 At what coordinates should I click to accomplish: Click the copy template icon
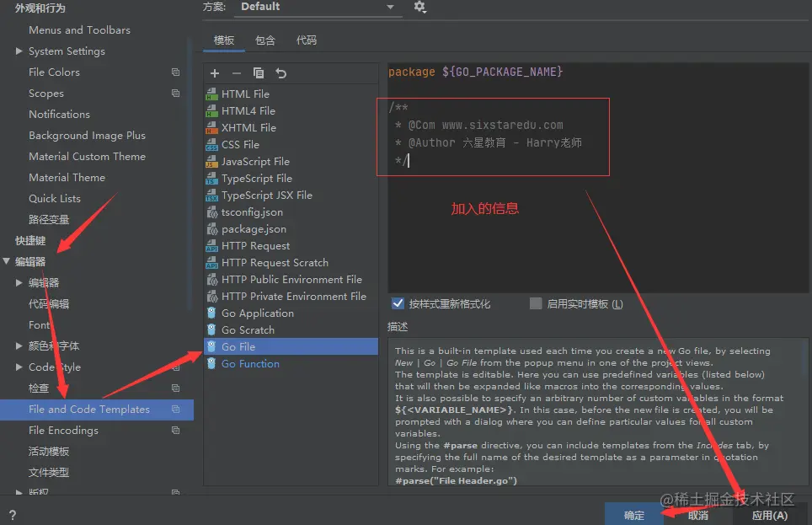click(x=258, y=73)
